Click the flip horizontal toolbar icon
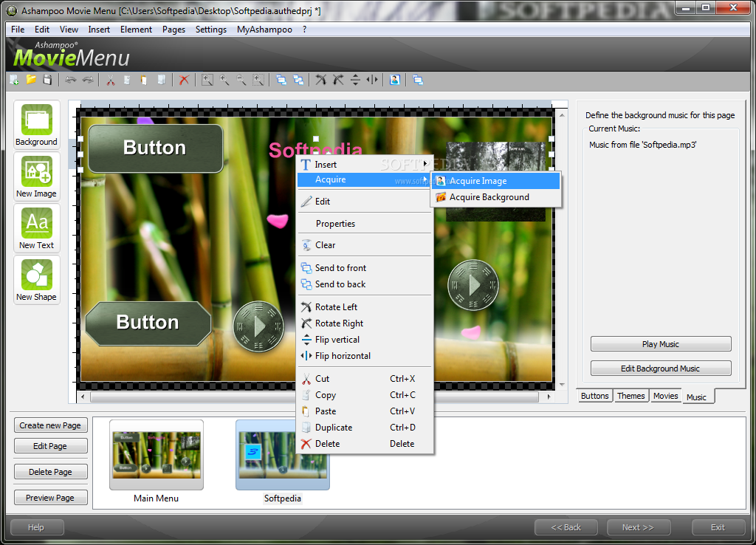The image size is (756, 545). (372, 80)
